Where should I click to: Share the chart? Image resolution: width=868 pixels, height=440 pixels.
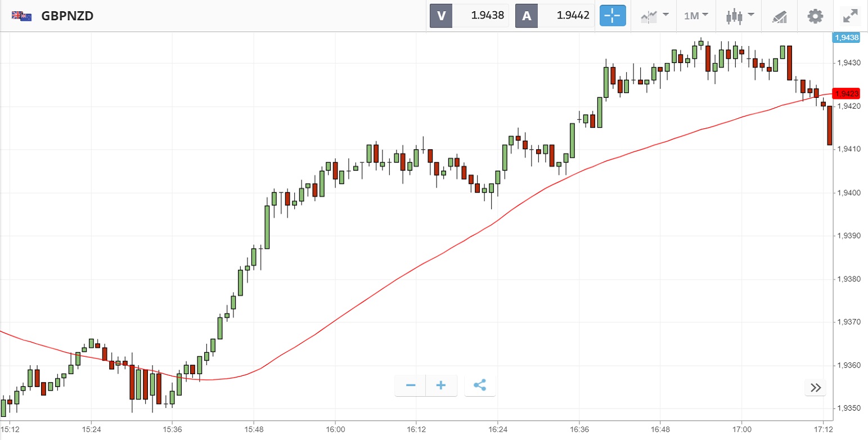point(480,385)
